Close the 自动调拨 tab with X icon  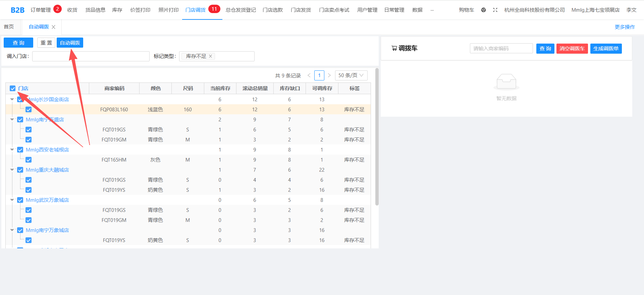[x=54, y=27]
